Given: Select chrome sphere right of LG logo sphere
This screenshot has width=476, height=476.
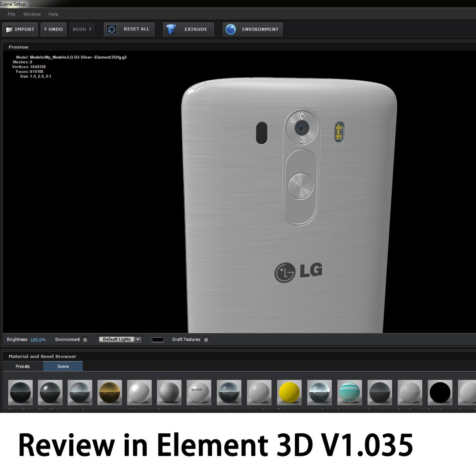Looking at the screenshot, I should coord(229,392).
